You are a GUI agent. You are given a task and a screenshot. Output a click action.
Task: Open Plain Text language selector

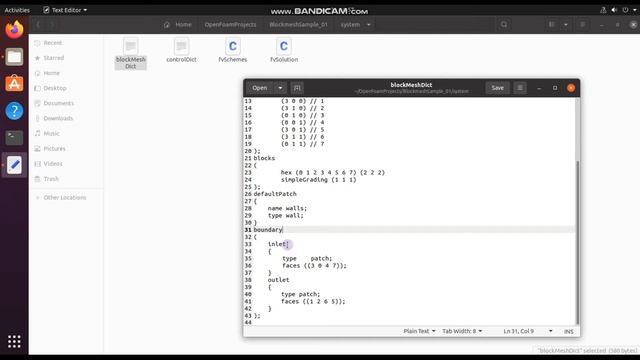[419, 331]
